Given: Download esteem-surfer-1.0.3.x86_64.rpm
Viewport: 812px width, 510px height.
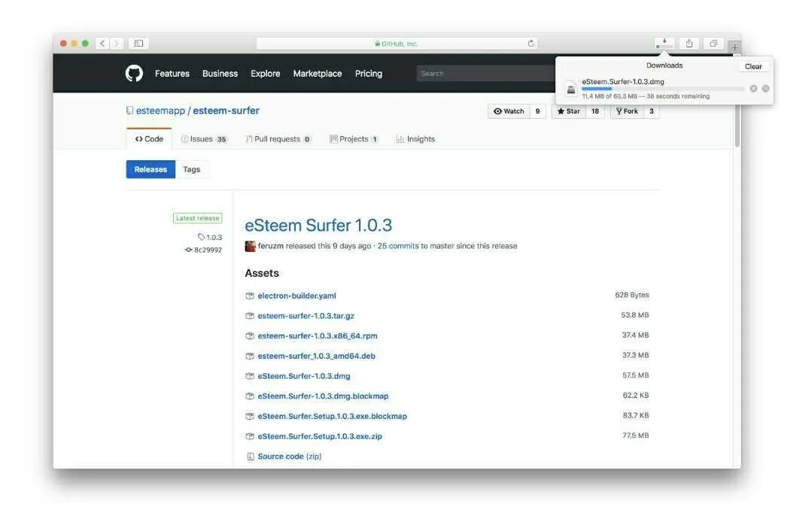Looking at the screenshot, I should pos(318,336).
